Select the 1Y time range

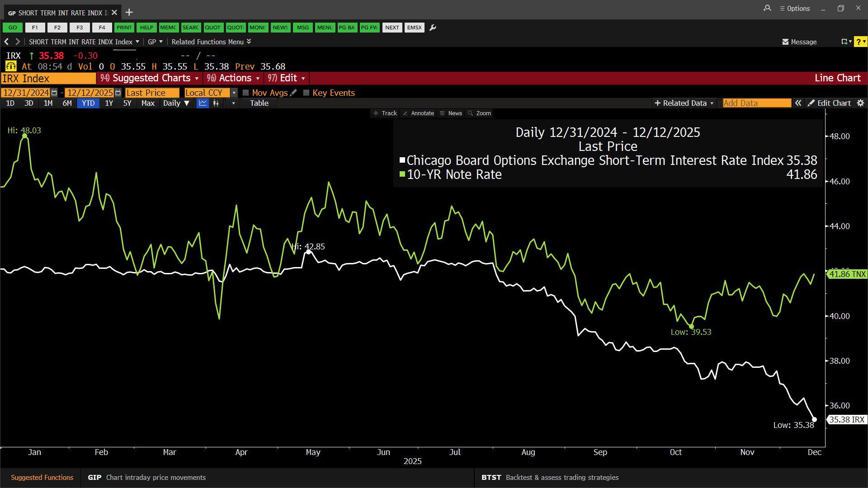[x=109, y=103]
